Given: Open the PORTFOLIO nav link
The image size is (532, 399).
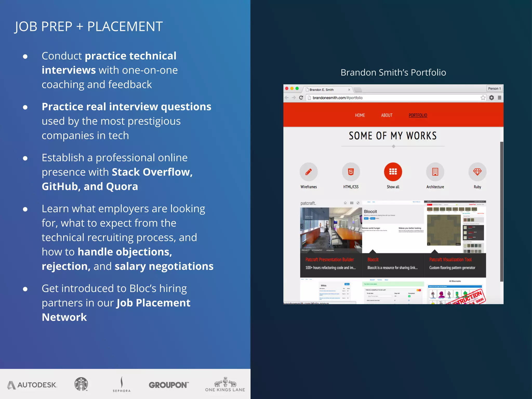Looking at the screenshot, I should [x=418, y=115].
